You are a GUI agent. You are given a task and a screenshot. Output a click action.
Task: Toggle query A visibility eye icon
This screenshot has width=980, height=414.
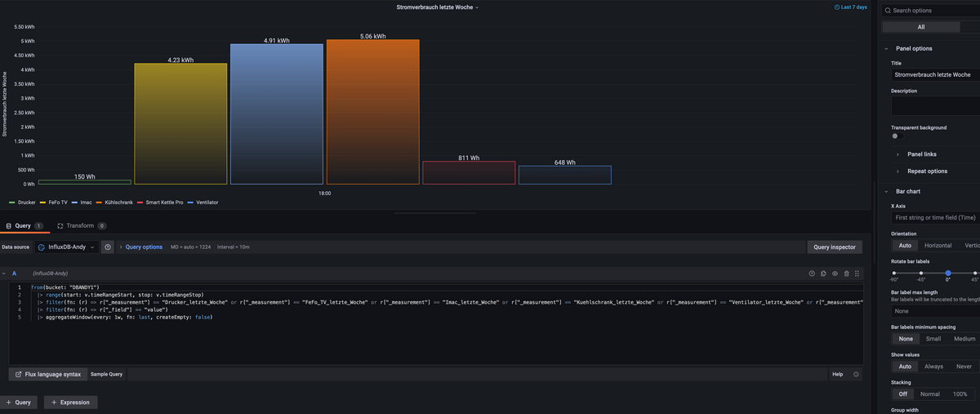[x=835, y=274]
